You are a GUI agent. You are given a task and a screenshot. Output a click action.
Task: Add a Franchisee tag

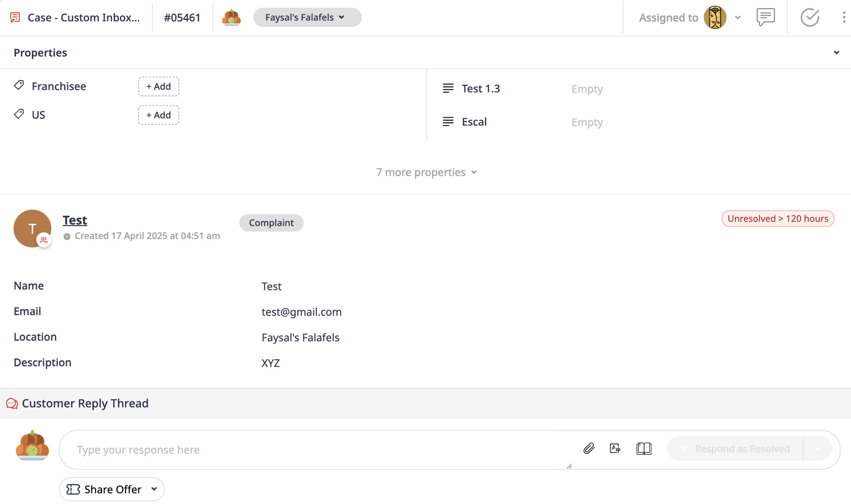coord(159,86)
